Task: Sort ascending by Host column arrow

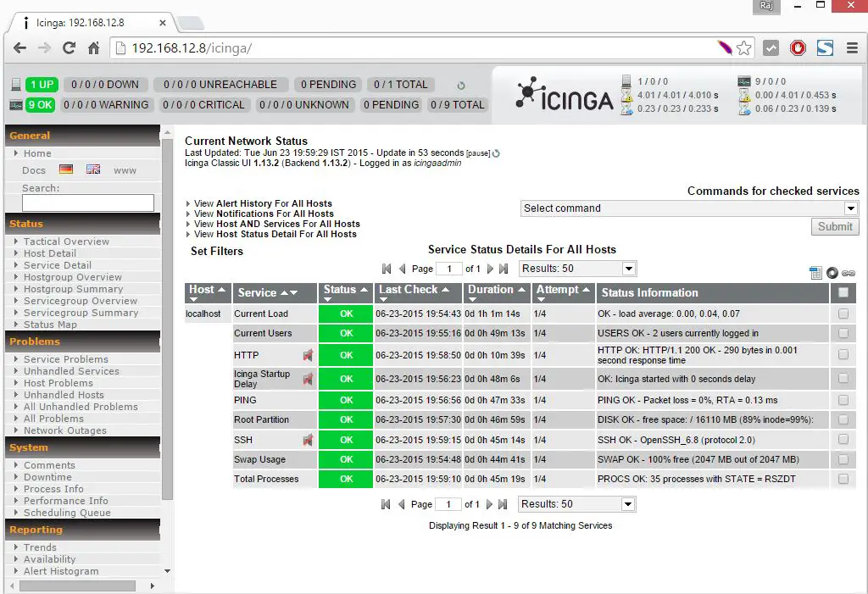Action: point(221,290)
